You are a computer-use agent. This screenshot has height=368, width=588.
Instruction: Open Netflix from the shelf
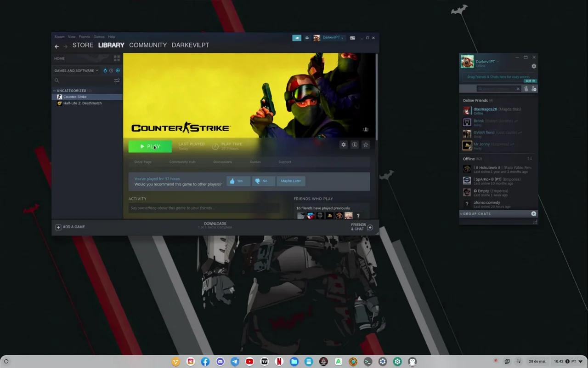tap(279, 362)
